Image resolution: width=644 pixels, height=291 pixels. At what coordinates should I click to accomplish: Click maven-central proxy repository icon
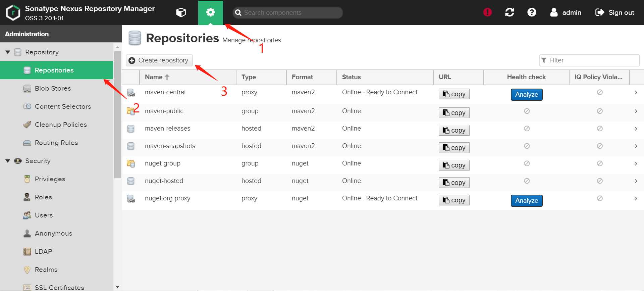pos(131,93)
